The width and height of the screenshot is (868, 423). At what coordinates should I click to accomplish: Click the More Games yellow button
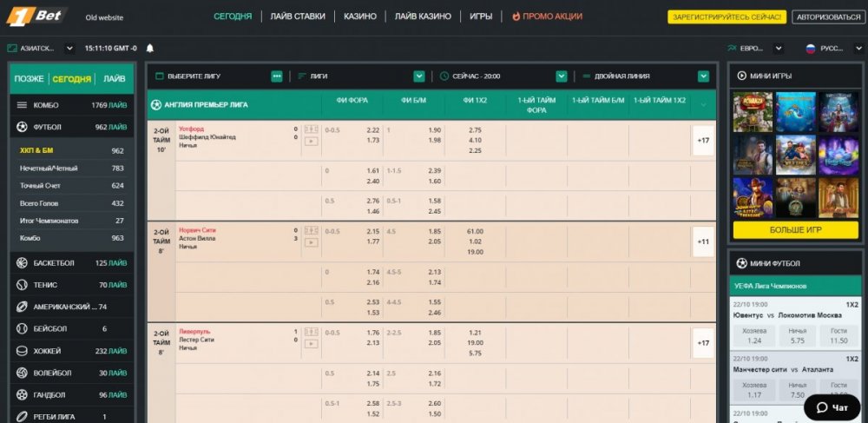[795, 230]
